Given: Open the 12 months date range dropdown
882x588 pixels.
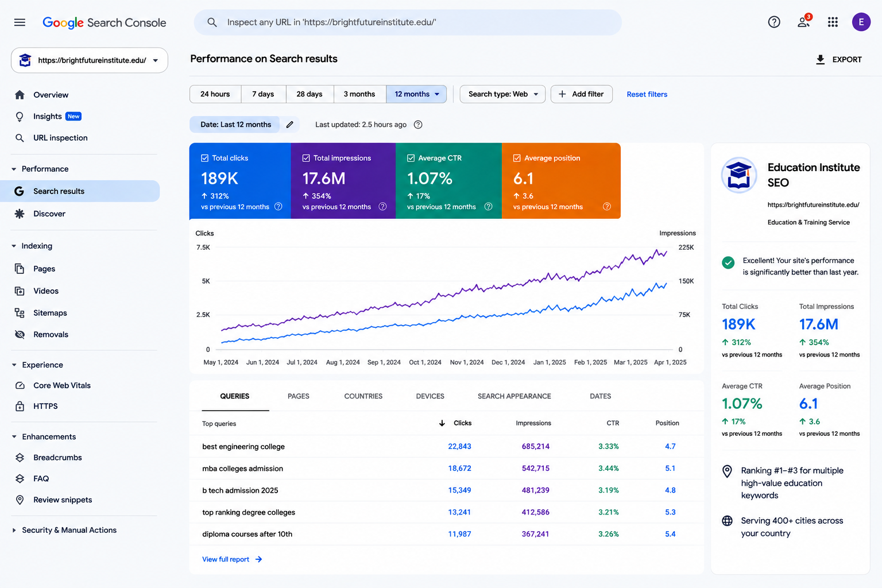Looking at the screenshot, I should (x=417, y=94).
